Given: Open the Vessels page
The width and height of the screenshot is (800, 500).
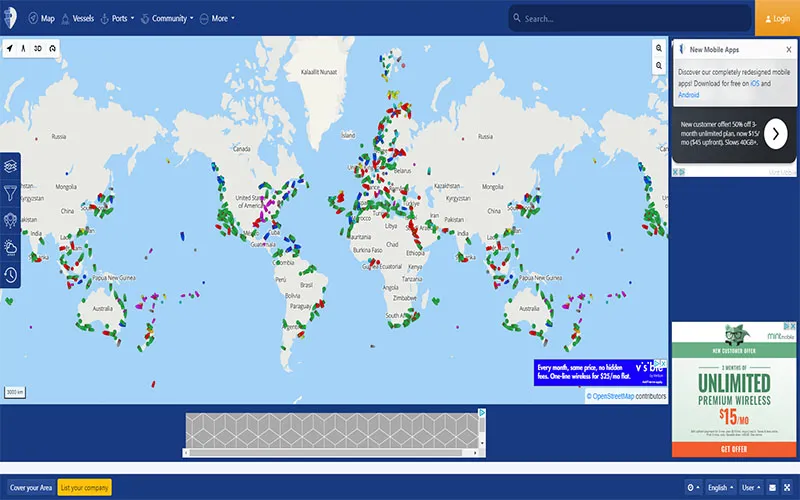Looking at the screenshot, I should tap(78, 18).
